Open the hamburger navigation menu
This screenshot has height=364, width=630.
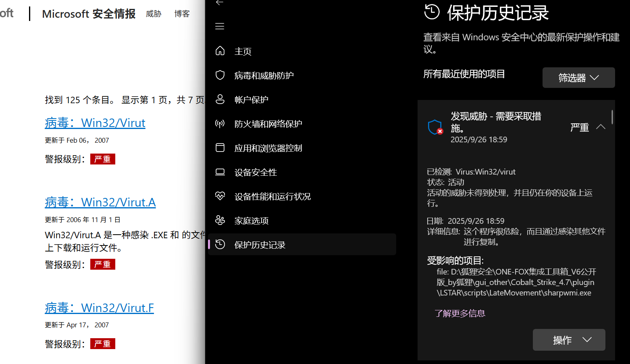[x=220, y=27]
